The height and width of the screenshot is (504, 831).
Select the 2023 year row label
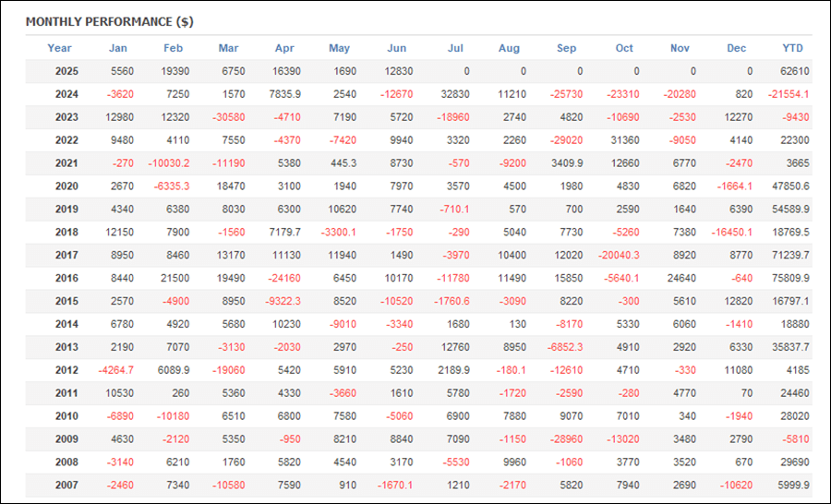tap(66, 117)
